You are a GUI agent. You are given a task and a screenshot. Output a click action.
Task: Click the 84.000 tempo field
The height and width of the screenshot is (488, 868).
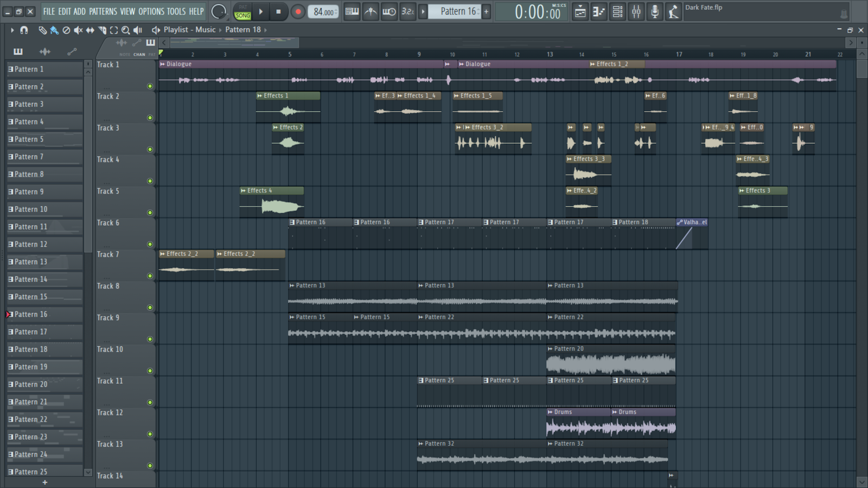[x=323, y=11]
